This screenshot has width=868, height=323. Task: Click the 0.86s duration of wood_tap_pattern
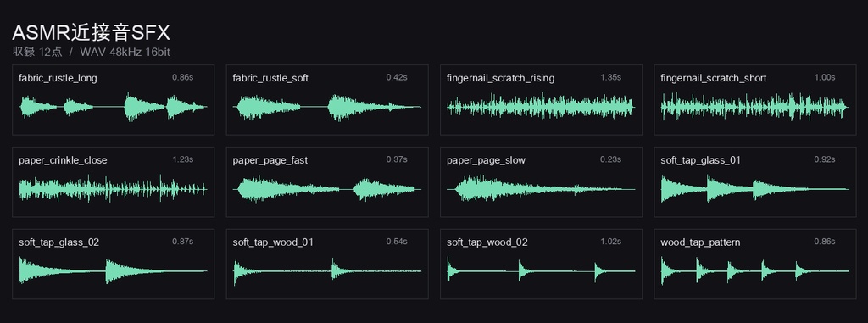[825, 242]
